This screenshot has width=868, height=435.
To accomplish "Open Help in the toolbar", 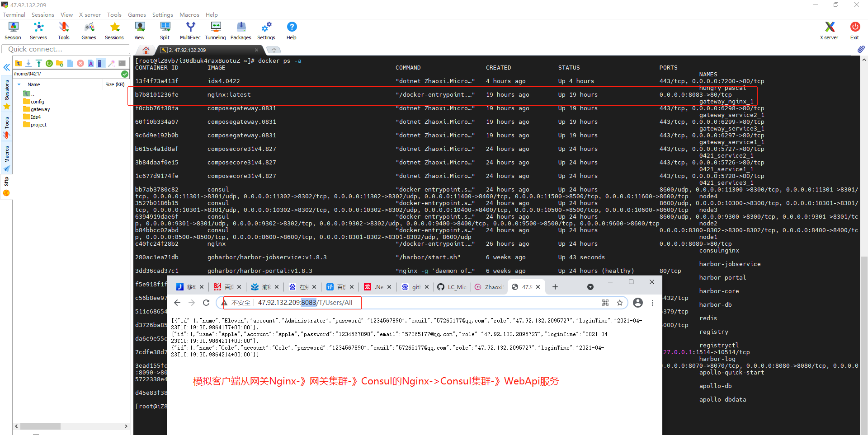I will click(x=292, y=31).
